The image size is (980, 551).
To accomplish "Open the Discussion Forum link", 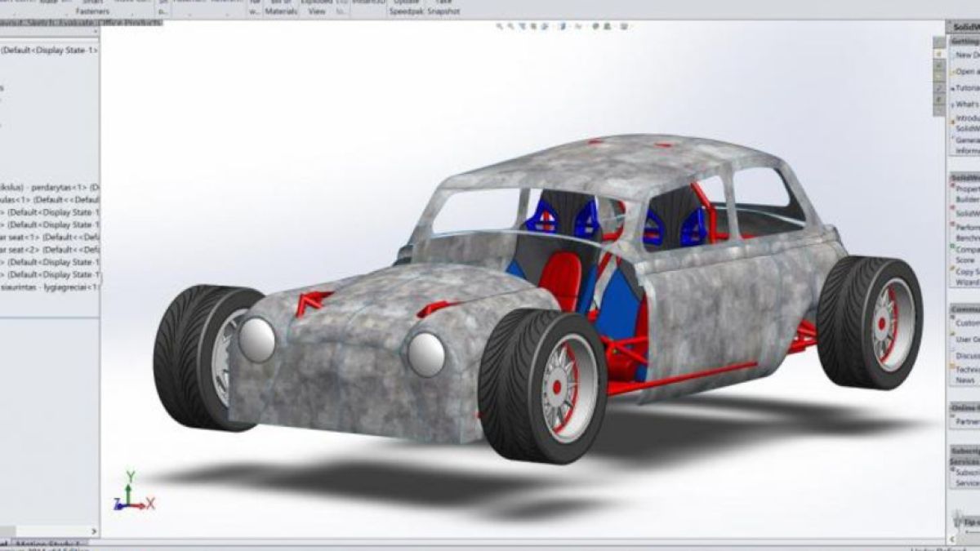I will (x=966, y=355).
